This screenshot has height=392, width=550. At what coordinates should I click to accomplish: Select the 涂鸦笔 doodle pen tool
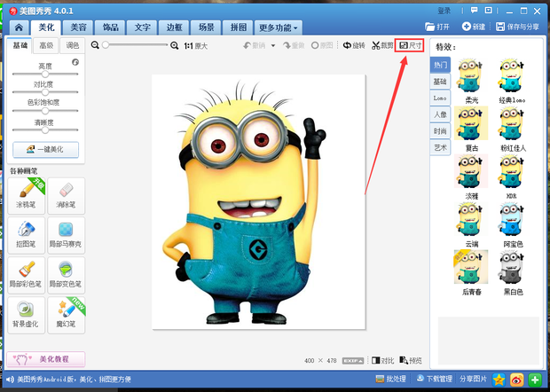pos(27,196)
